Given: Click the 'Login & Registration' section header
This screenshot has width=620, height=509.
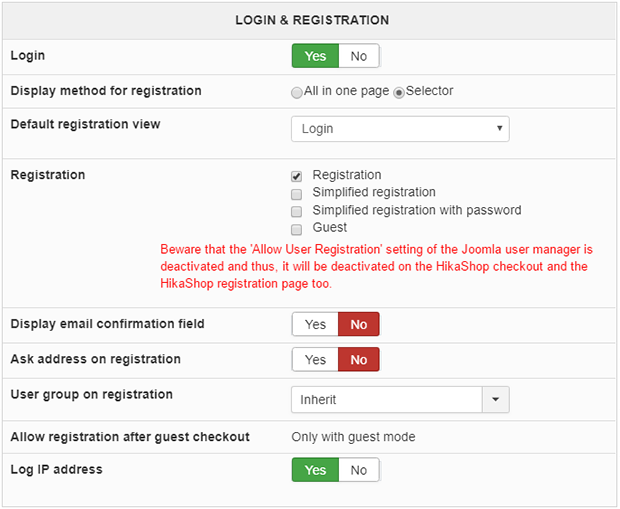Looking at the screenshot, I should (x=312, y=20).
